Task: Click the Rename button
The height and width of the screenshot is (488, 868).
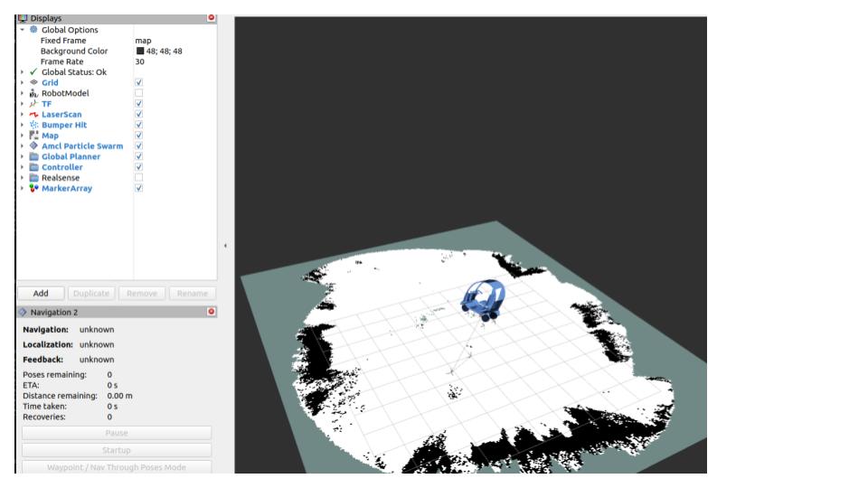Action: click(x=192, y=293)
